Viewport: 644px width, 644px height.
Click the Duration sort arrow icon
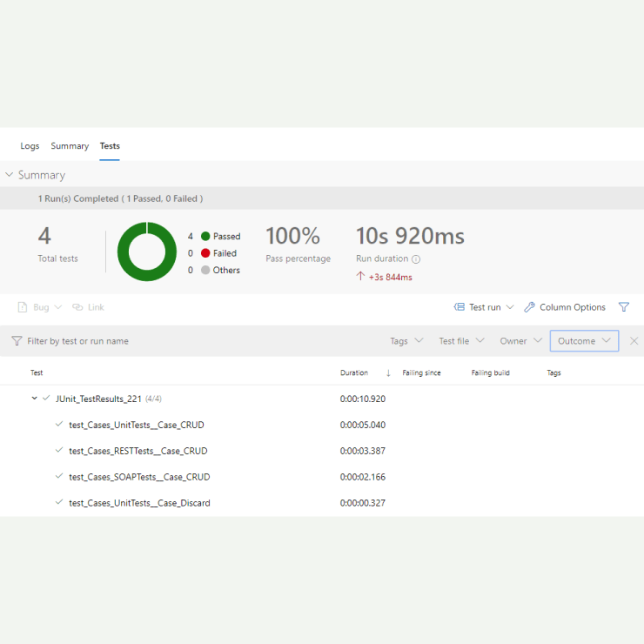[388, 373]
